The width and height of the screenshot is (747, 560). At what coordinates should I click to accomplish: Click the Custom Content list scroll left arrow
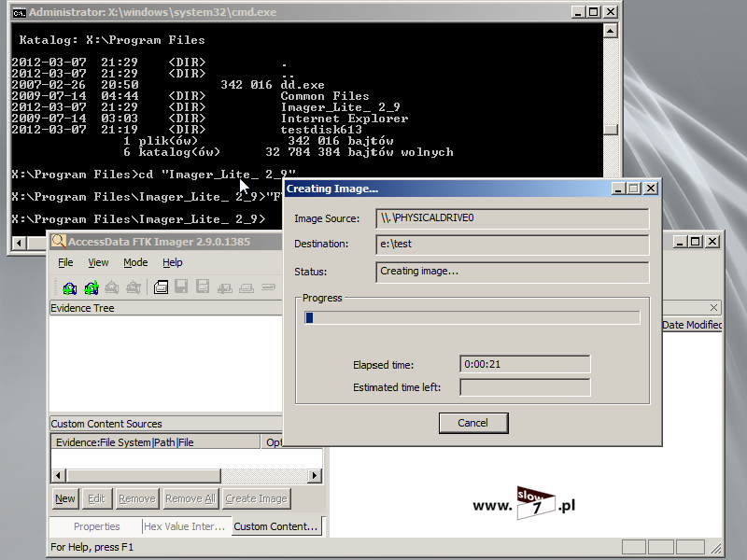tap(59, 475)
